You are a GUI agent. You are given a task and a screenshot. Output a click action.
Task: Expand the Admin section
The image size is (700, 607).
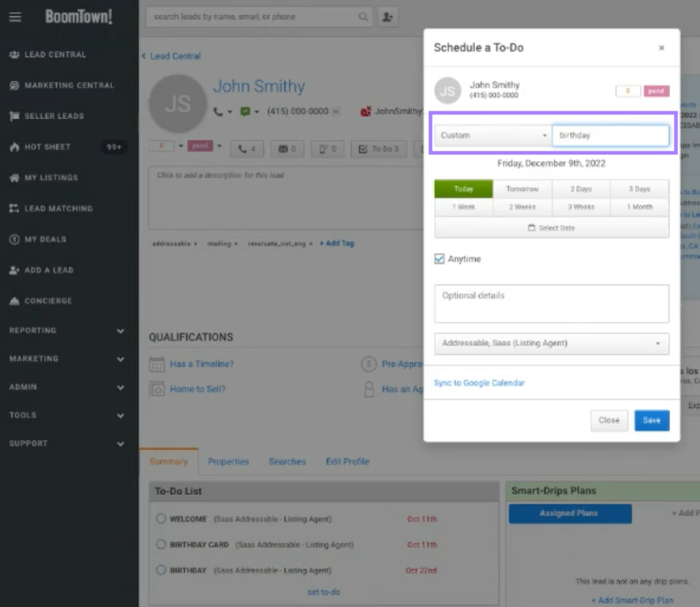click(x=67, y=387)
